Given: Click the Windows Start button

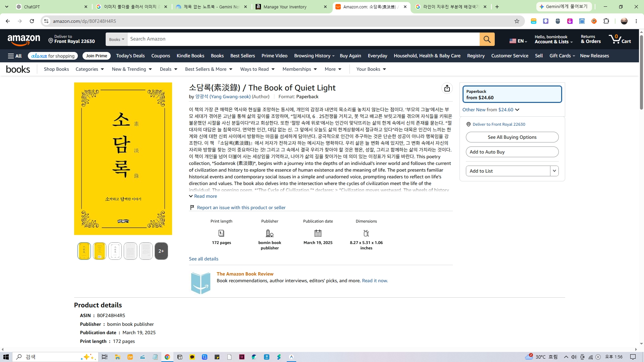Looking at the screenshot, I should 6,357.
